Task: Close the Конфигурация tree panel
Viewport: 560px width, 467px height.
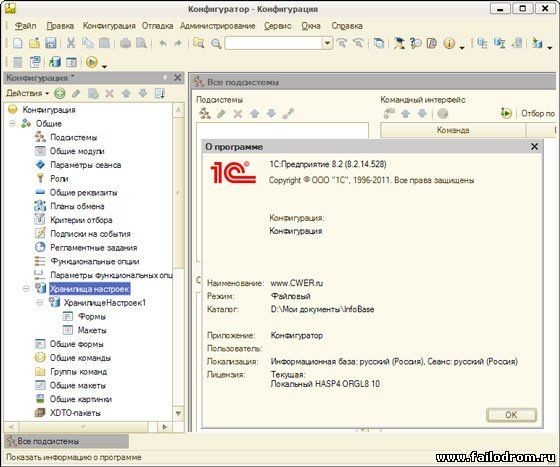Action: coord(178,77)
